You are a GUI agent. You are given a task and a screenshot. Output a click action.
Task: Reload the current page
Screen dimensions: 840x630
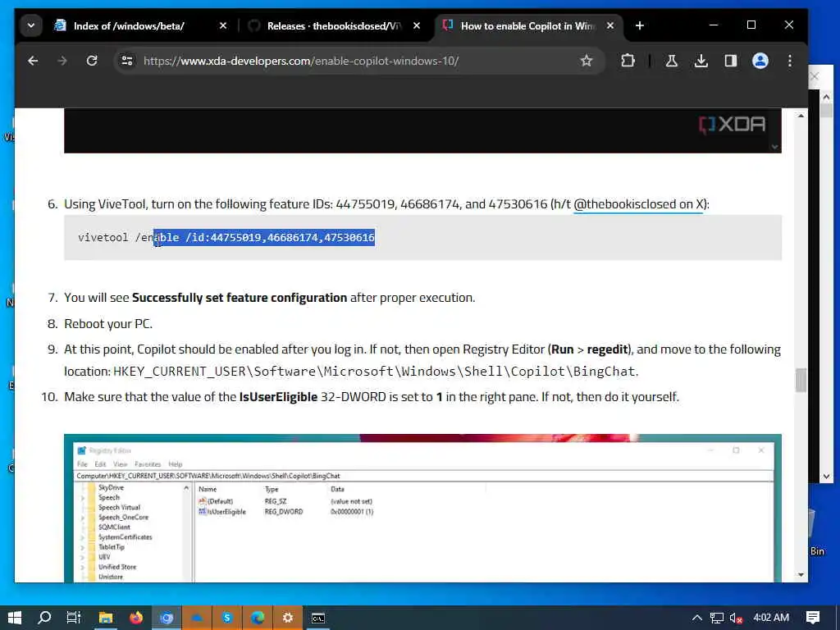tap(92, 61)
